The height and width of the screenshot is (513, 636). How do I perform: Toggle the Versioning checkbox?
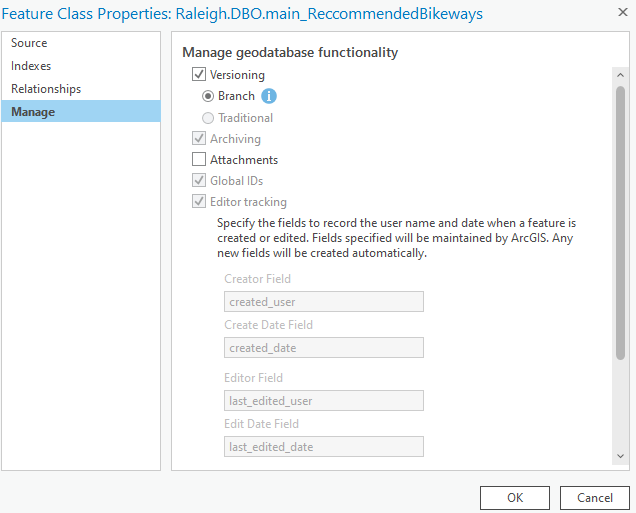point(198,75)
